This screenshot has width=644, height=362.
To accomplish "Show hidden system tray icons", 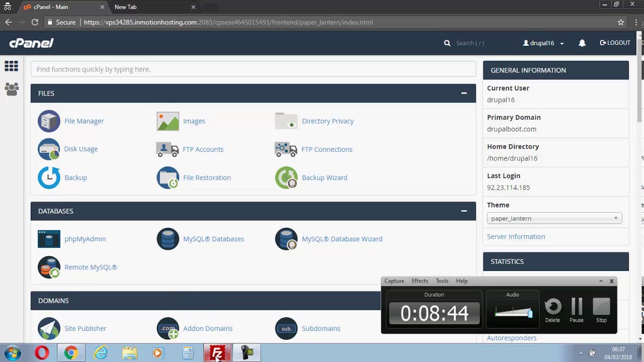I will (581, 353).
